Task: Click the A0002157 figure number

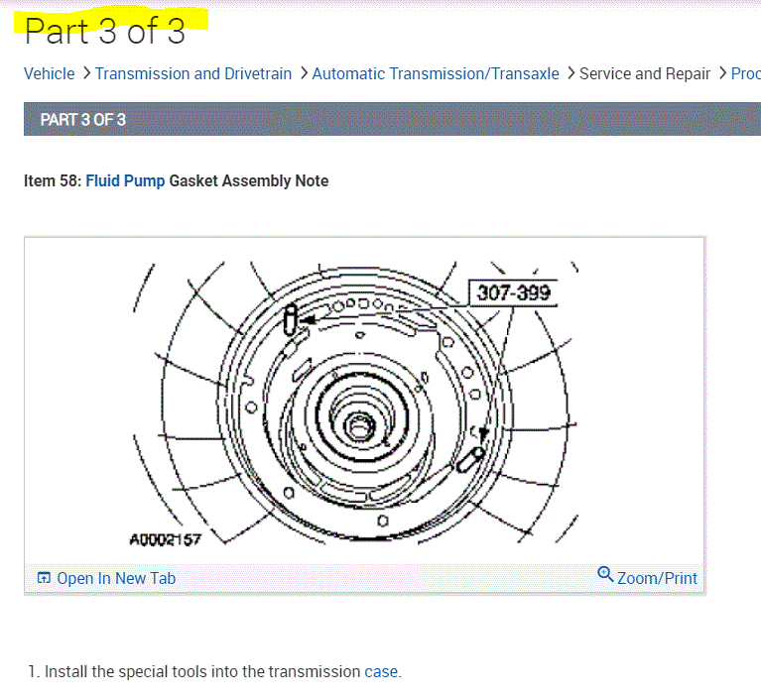Action: (x=165, y=539)
